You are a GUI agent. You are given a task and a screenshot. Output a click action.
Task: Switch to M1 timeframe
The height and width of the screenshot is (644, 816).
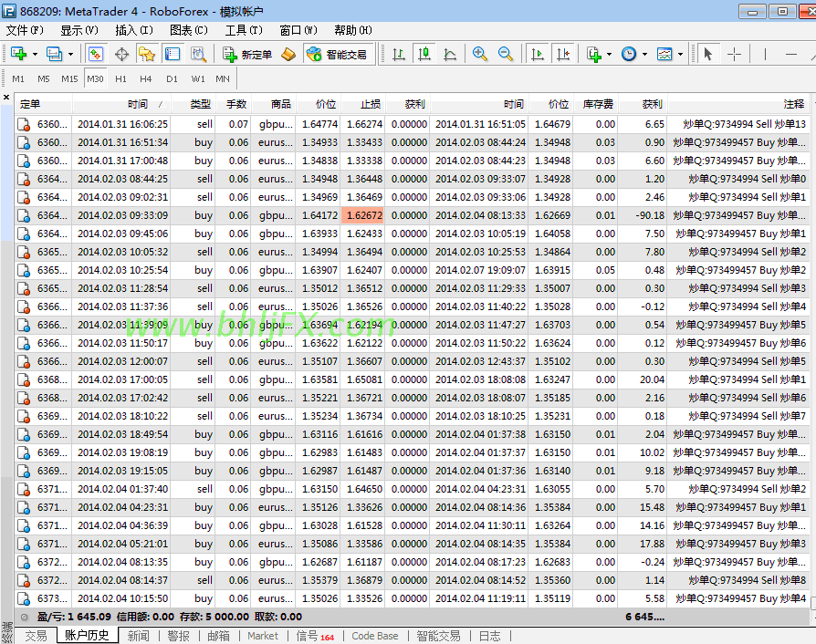point(18,78)
